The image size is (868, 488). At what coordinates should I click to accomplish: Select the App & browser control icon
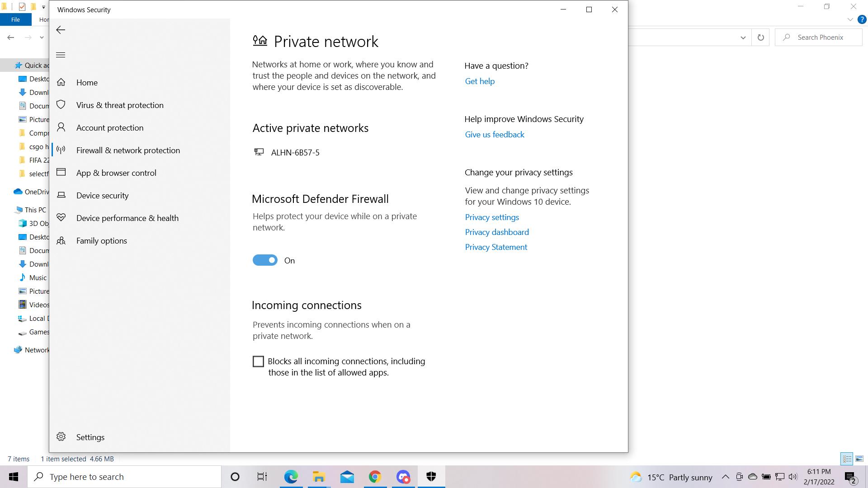[61, 173]
